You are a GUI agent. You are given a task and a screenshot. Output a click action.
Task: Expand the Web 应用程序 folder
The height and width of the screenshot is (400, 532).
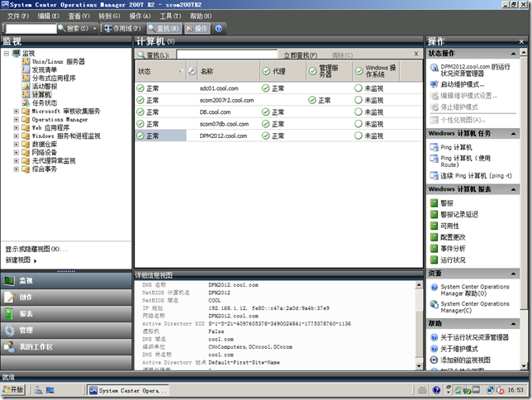pos(16,127)
